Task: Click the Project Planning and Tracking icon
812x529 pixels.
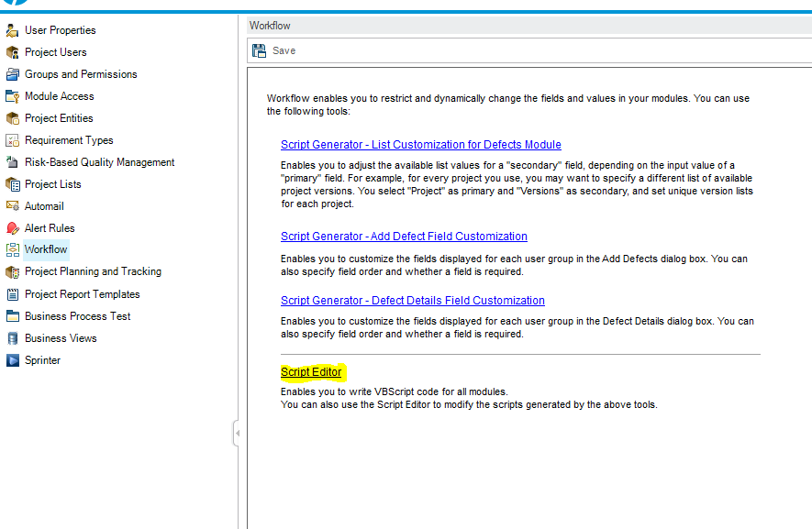Action: [x=13, y=271]
